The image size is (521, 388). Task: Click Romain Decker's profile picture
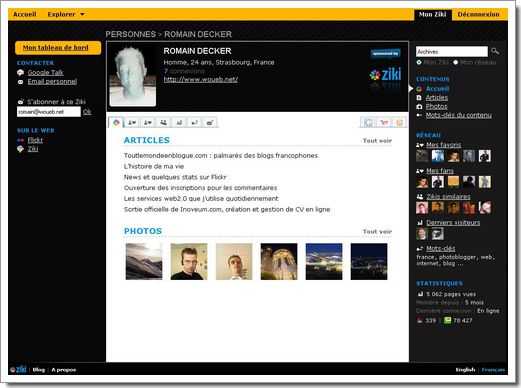tap(133, 76)
